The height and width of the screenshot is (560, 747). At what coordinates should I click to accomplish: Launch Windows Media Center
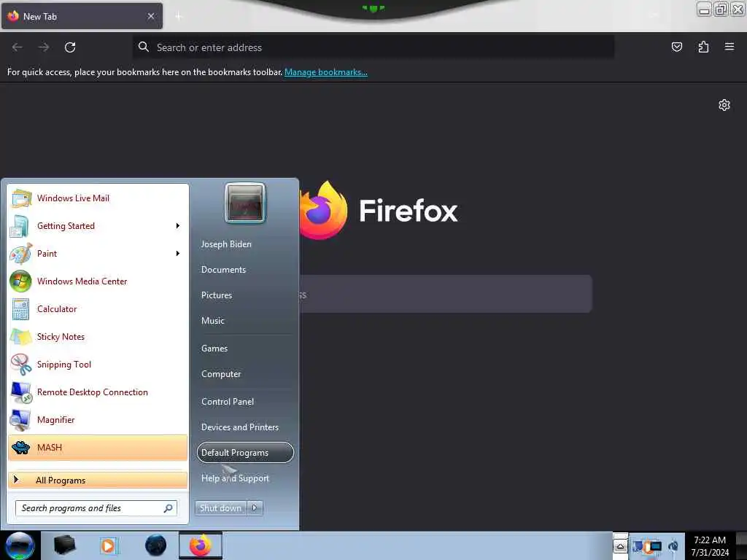[98, 281]
